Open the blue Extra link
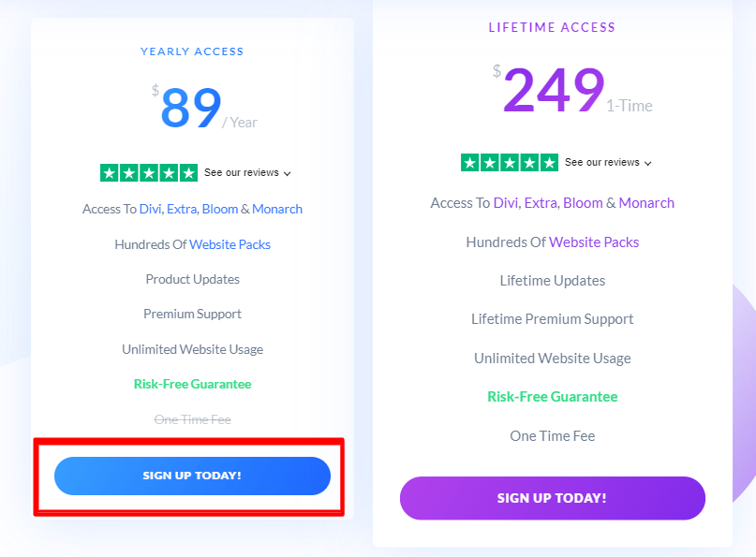This screenshot has width=756, height=557. (182, 209)
